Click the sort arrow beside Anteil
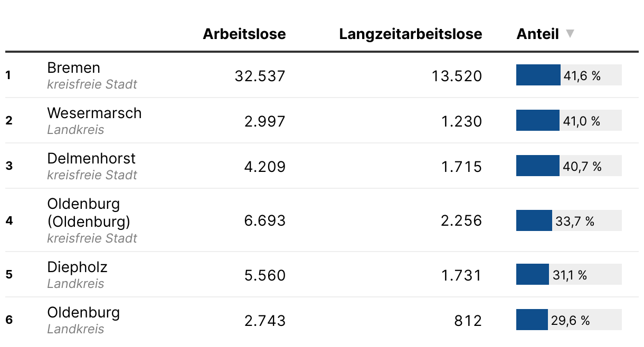 click(x=570, y=34)
